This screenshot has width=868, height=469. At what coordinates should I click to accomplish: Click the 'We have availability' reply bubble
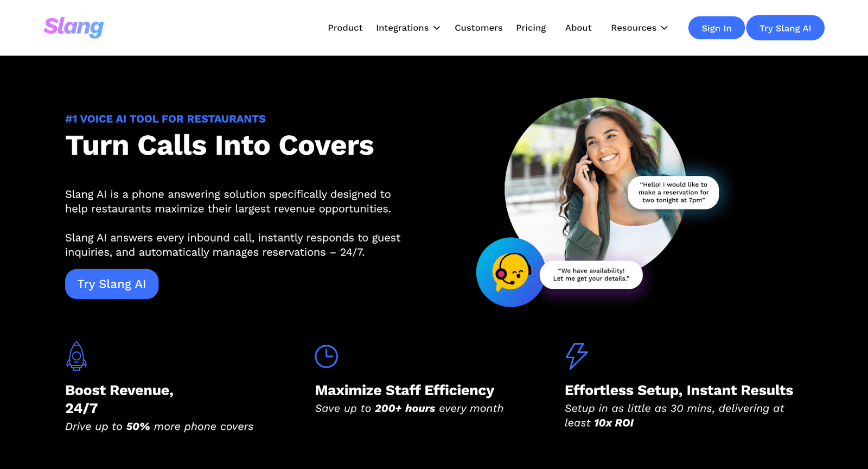(591, 275)
